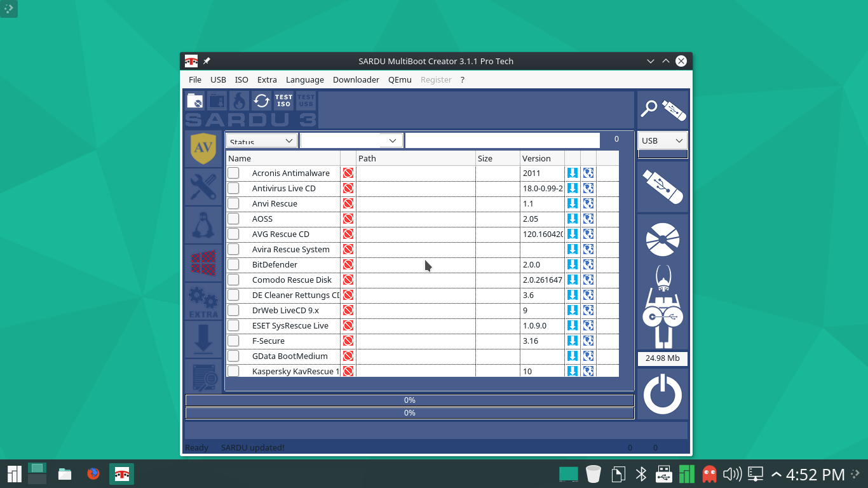Screen dimensions: 868x488
Task: Click the 4:52 PM clock
Action: (815, 474)
